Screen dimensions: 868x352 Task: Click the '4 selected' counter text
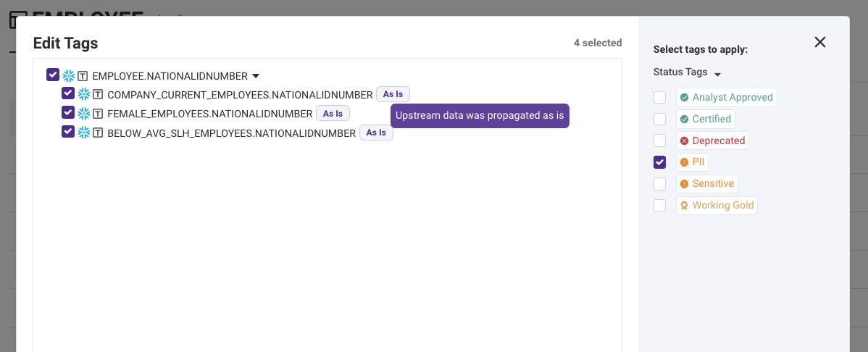click(598, 43)
